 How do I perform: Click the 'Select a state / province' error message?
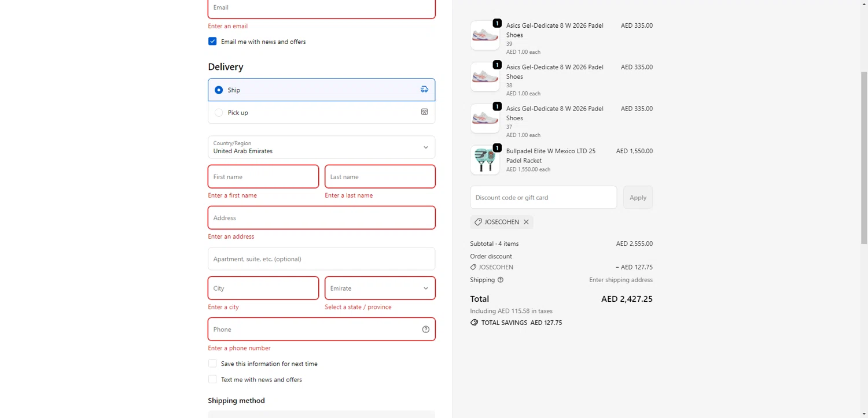coord(358,307)
